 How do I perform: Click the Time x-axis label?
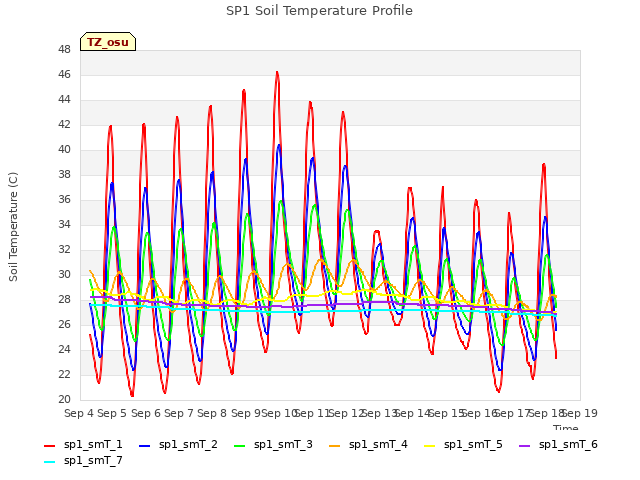tap(566, 427)
